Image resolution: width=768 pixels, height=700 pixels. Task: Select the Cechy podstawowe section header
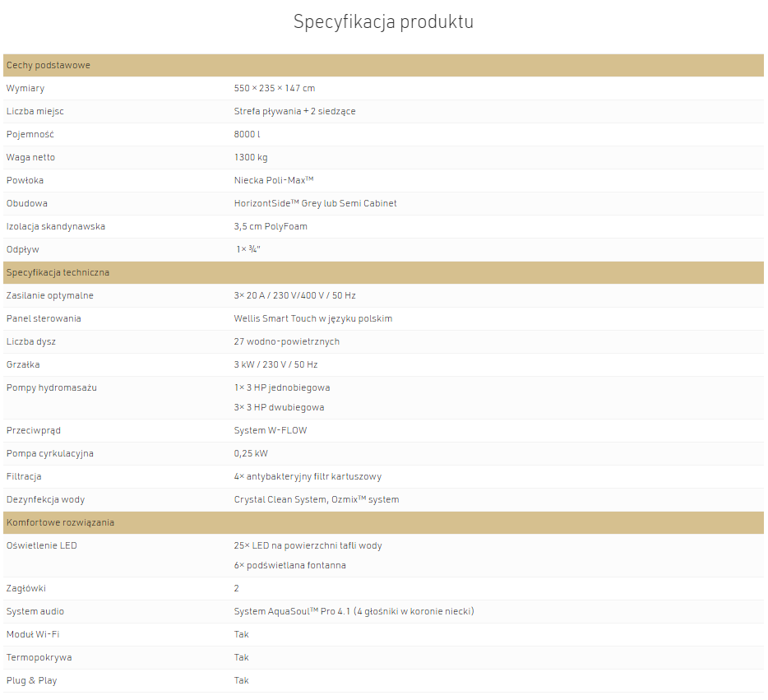pos(383,65)
